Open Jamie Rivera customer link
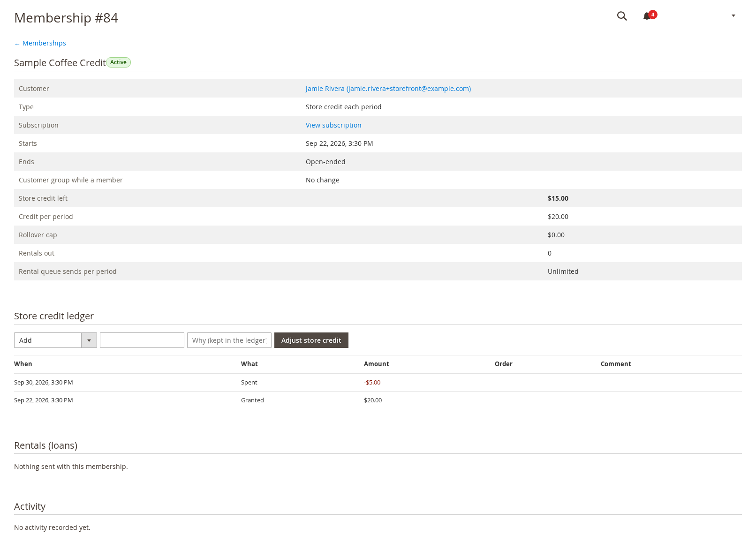 tap(388, 89)
